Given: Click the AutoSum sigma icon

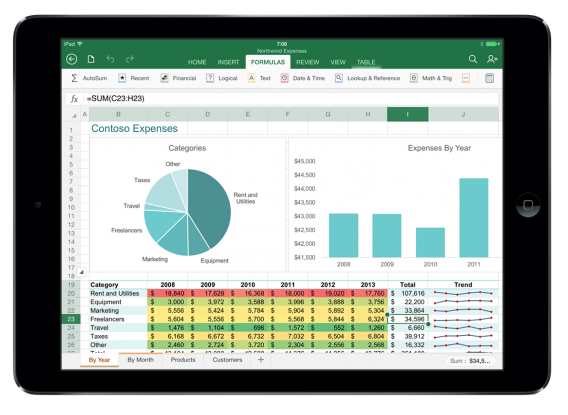Looking at the screenshot, I should click(x=74, y=78).
